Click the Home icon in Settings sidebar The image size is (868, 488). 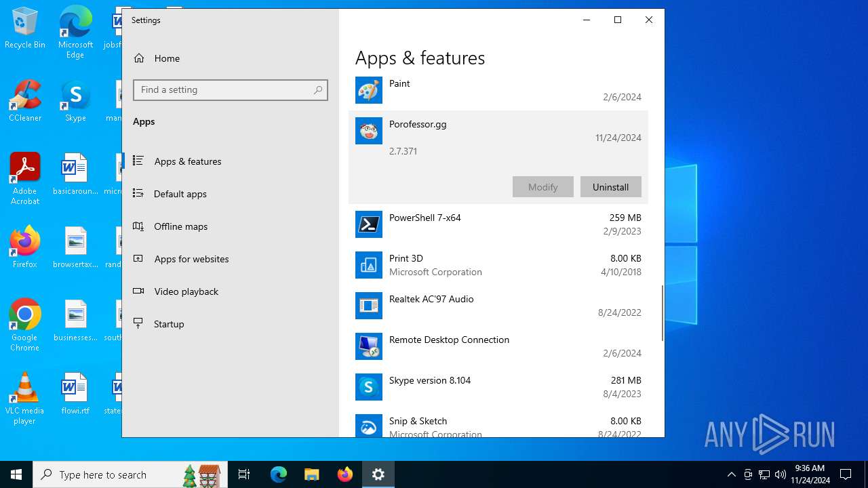(x=139, y=58)
